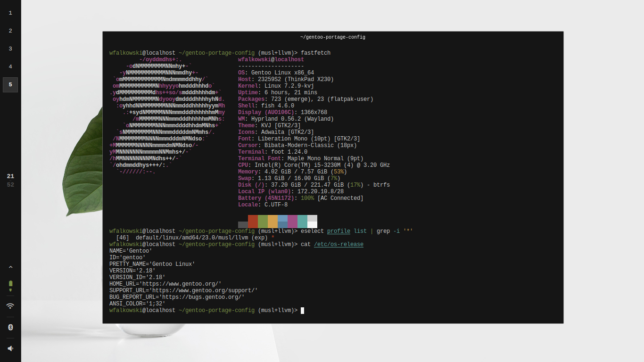Switch to workspace 1 in sidebar
644x362 pixels.
point(10,13)
